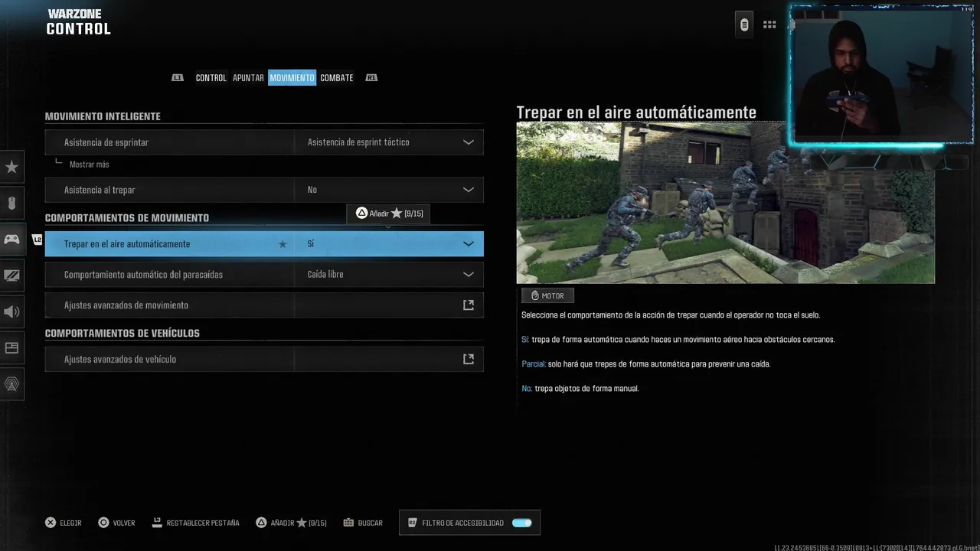Image resolution: width=980 pixels, height=551 pixels.
Task: Click the L1 previous tab icon
Action: (x=178, y=77)
